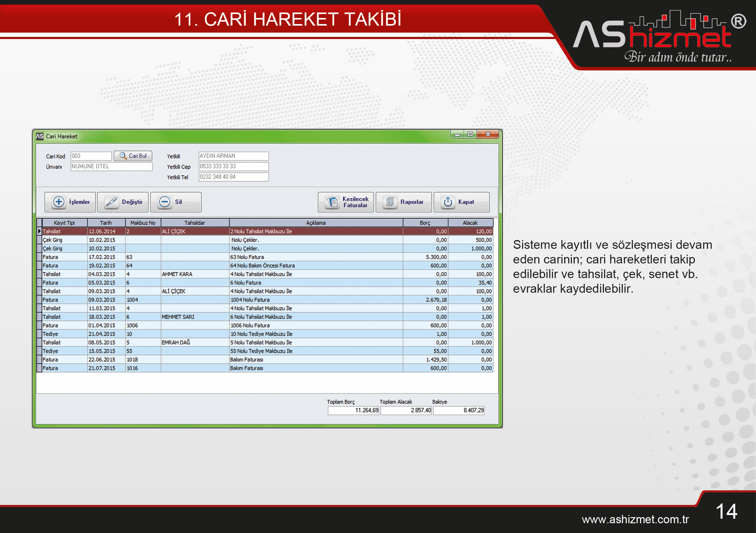Click the magnifier icon on Cari Bul
Image resolution: width=756 pixels, height=533 pixels.
click(x=123, y=156)
